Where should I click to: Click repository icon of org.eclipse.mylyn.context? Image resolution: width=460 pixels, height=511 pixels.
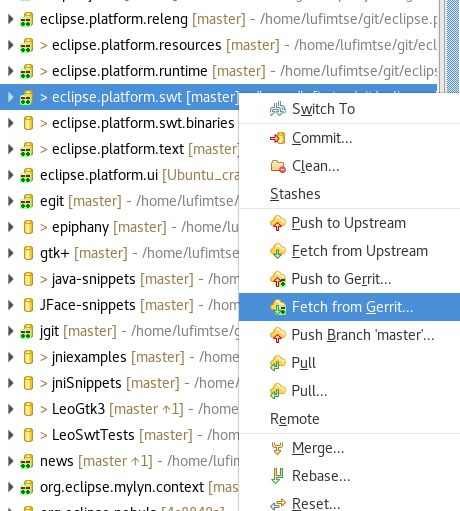pos(27,487)
